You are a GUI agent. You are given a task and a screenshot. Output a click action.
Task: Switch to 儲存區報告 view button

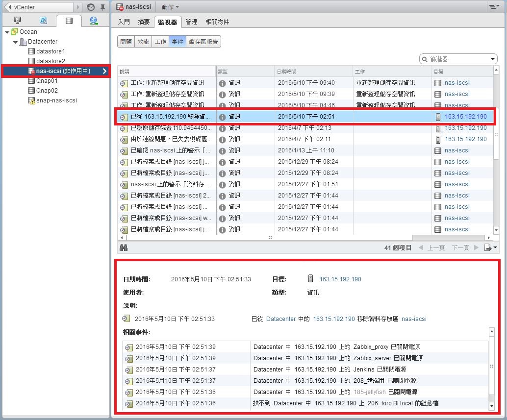(203, 42)
